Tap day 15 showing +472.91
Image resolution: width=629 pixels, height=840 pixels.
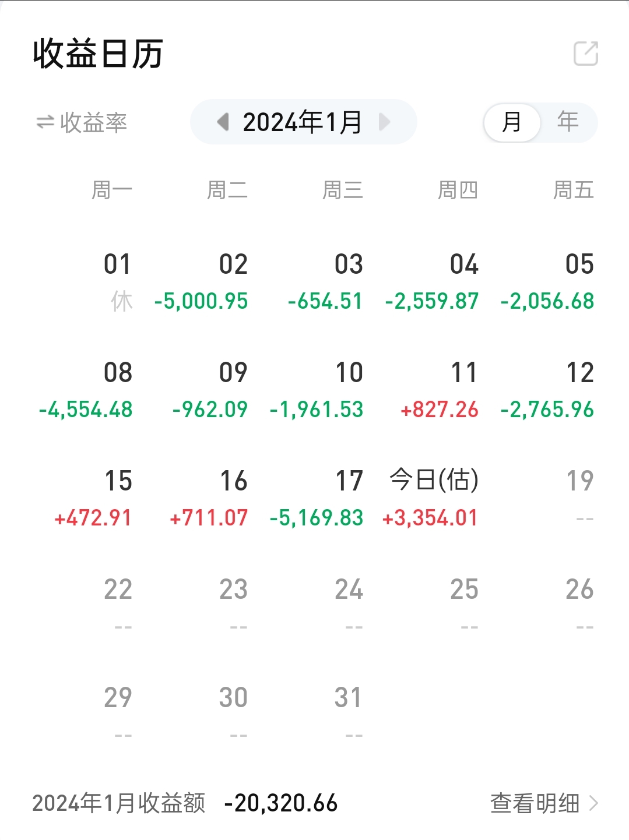(94, 499)
